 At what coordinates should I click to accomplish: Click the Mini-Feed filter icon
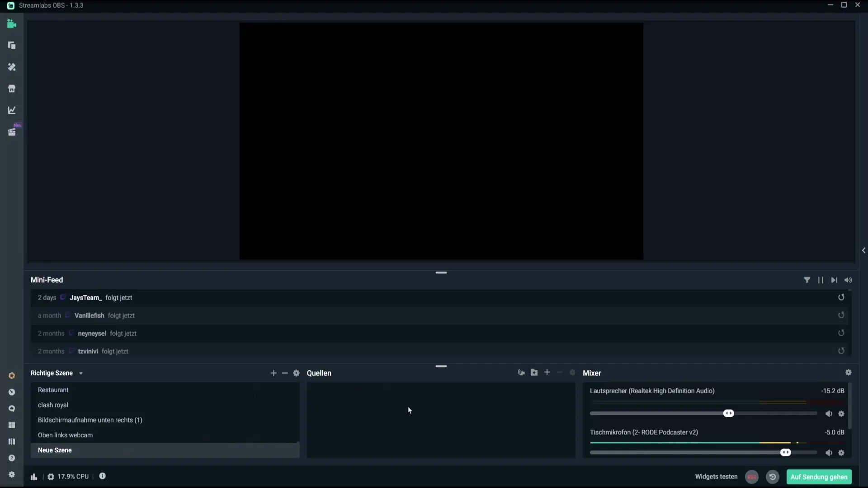pyautogui.click(x=807, y=279)
